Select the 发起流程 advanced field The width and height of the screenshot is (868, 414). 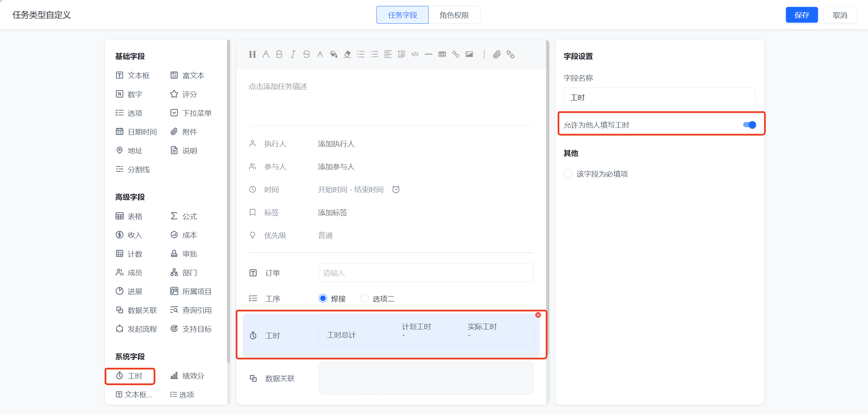click(136, 329)
